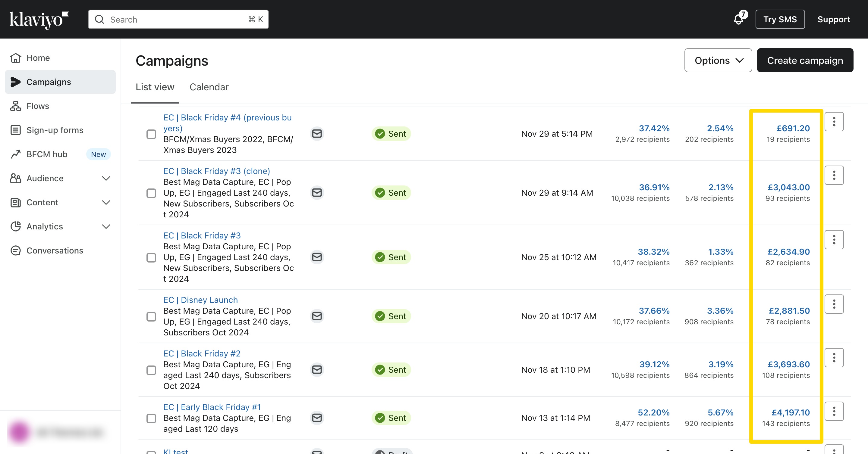The width and height of the screenshot is (868, 454).
Task: Click the email icon for Black Friday #4
Action: tap(317, 134)
